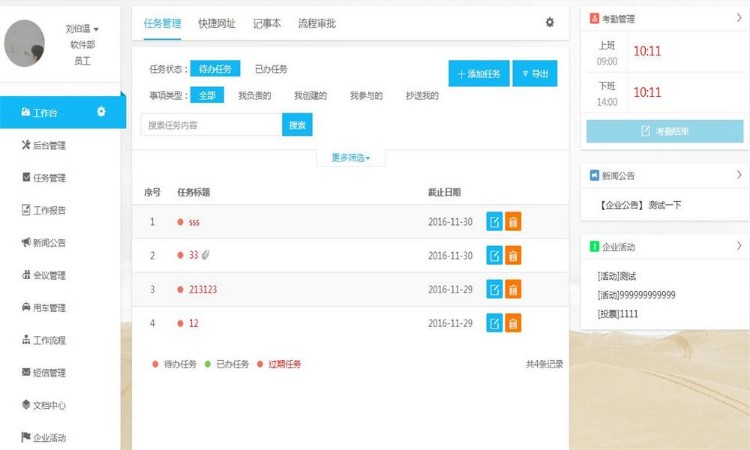The image size is (750, 450).
Task: Filter by 抄送我的 tasks
Action: click(x=422, y=96)
